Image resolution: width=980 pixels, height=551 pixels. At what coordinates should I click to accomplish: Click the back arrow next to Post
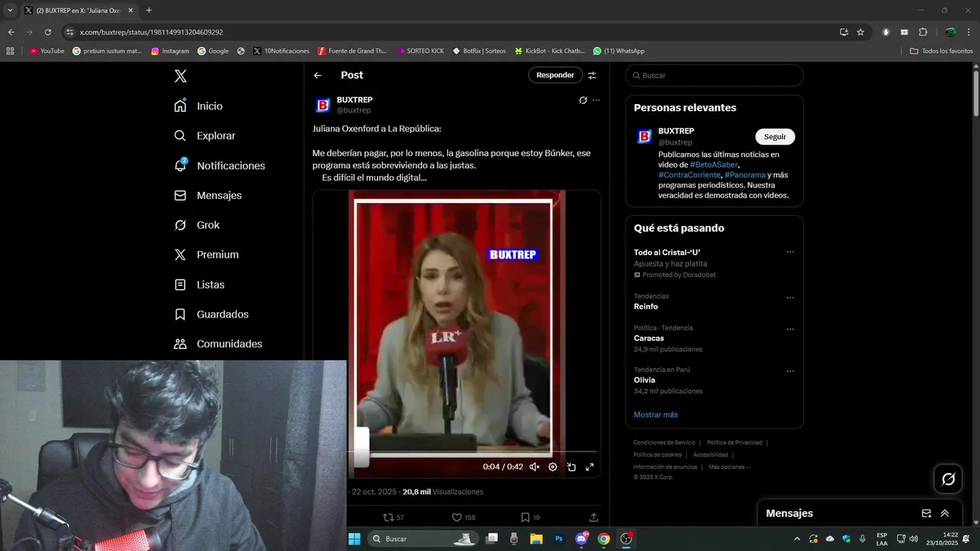(318, 75)
